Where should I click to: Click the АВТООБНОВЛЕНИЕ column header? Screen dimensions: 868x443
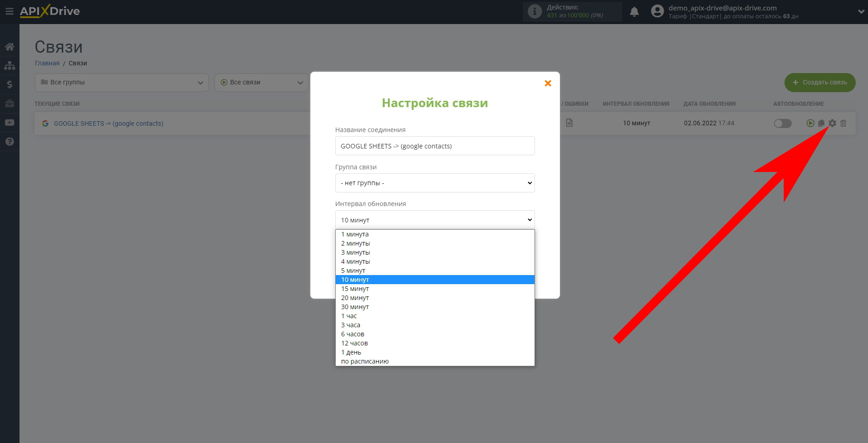(x=798, y=104)
